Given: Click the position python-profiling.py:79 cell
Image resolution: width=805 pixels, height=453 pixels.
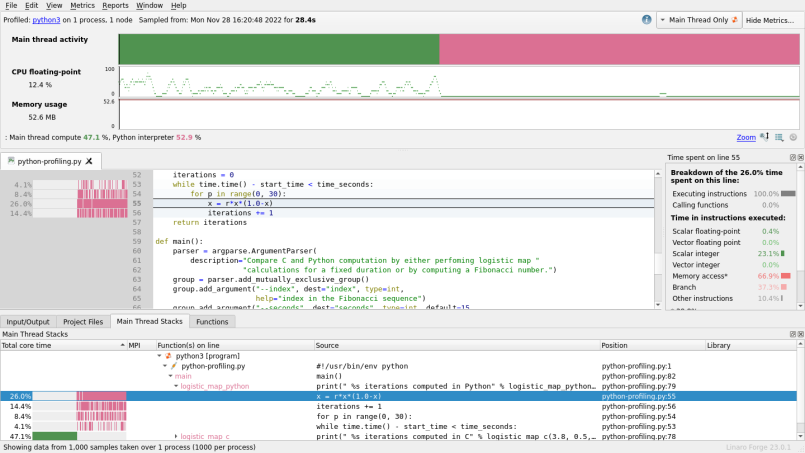Looking at the screenshot, I should (x=639, y=386).
